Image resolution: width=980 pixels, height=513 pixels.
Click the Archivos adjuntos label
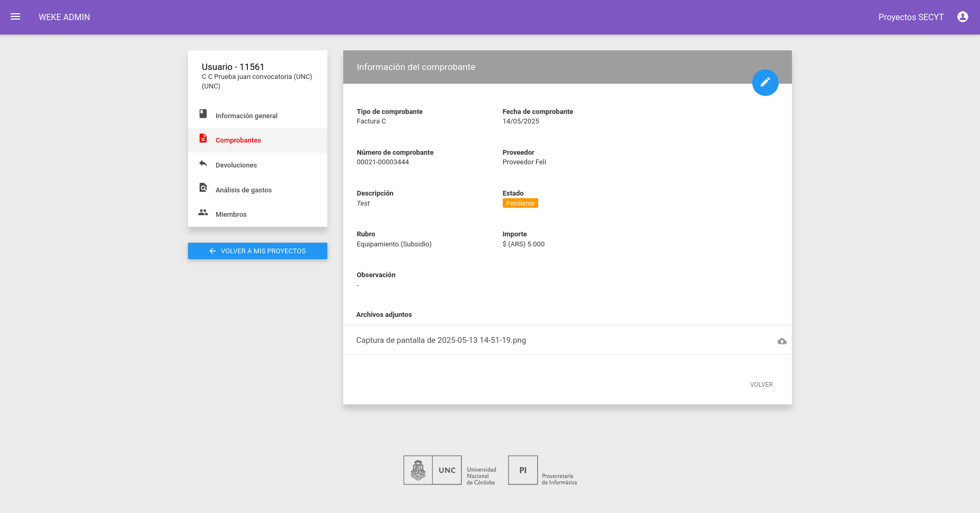(x=384, y=315)
